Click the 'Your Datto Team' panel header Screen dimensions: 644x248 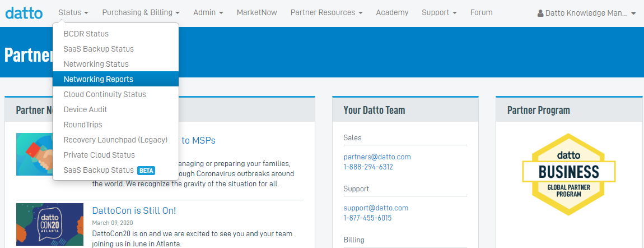[405, 110]
